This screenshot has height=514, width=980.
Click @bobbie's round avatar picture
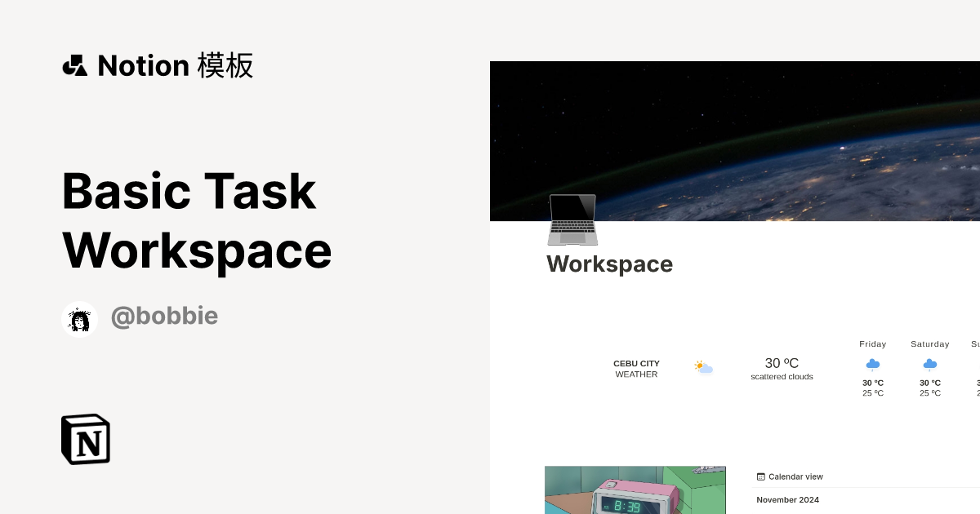click(x=79, y=318)
